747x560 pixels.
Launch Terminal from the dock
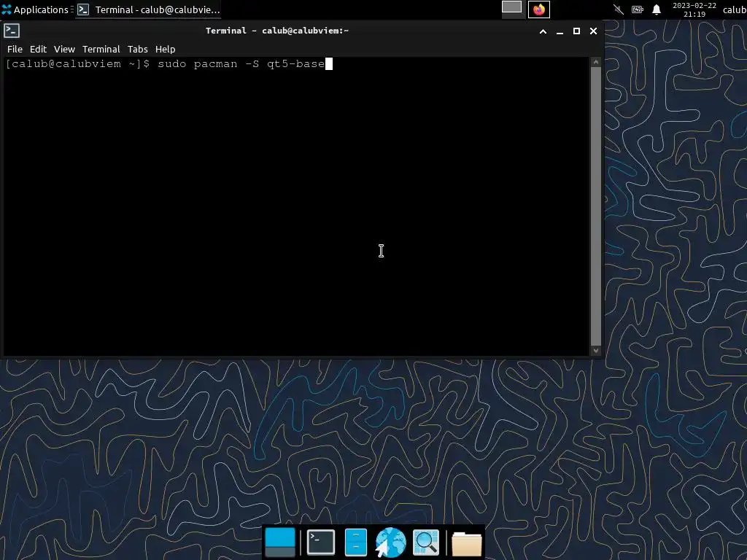pos(321,542)
